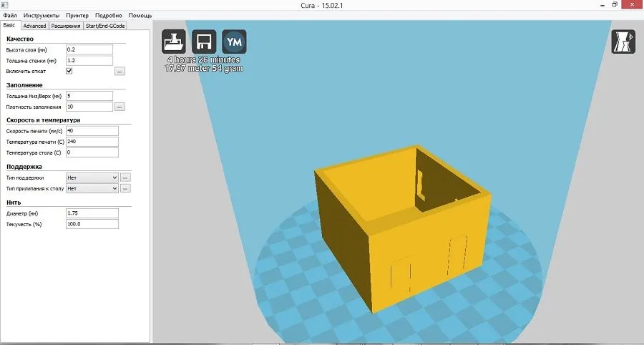Click the YM YouMagine share icon
Screen dimensions: 644x345
click(234, 42)
